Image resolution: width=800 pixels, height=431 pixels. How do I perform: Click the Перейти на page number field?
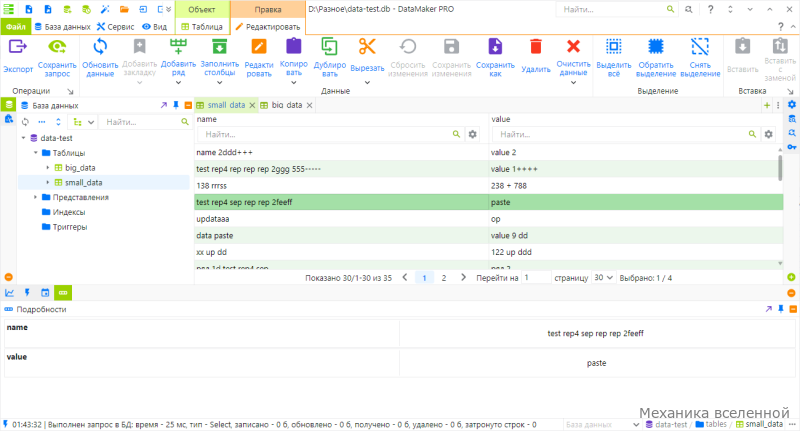coord(536,278)
